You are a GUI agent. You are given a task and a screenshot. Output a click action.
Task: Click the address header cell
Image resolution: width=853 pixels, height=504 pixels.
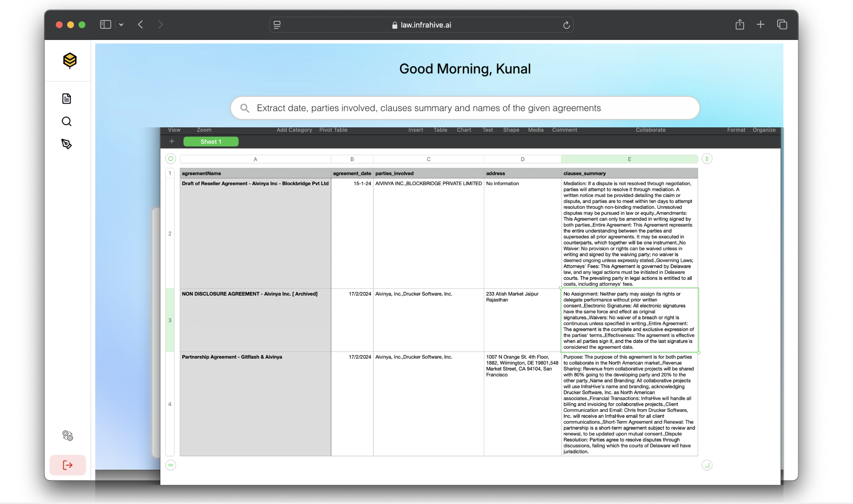coord(523,173)
